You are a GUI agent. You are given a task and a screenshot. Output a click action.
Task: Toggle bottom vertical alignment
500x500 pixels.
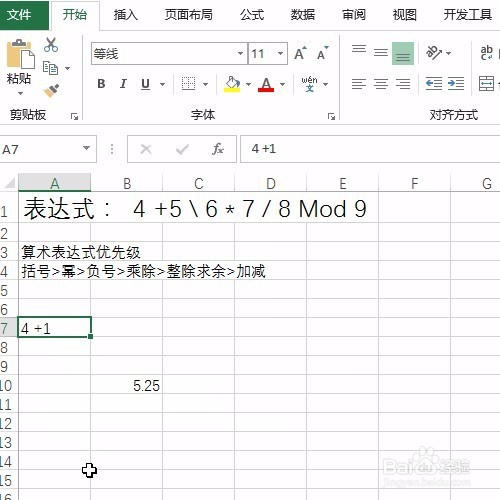point(403,53)
